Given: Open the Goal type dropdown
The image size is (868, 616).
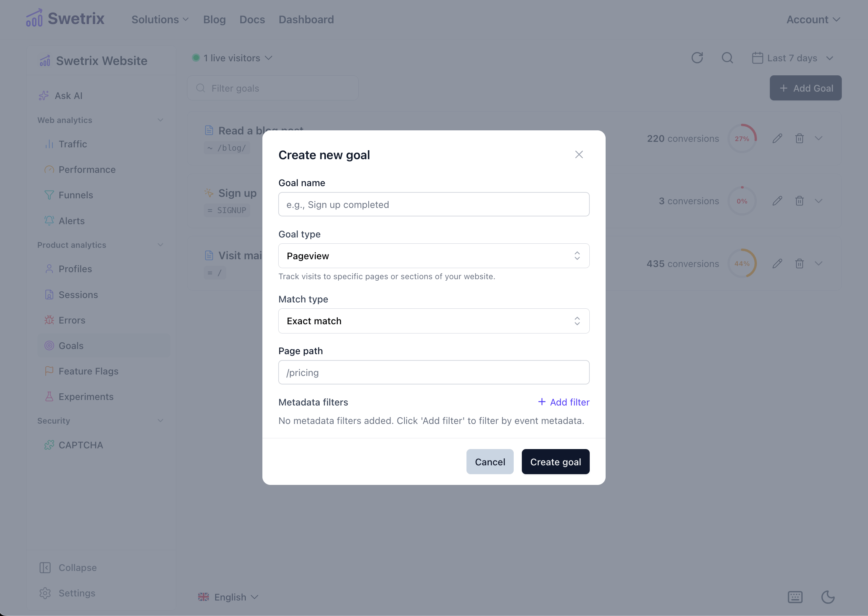Looking at the screenshot, I should (434, 256).
